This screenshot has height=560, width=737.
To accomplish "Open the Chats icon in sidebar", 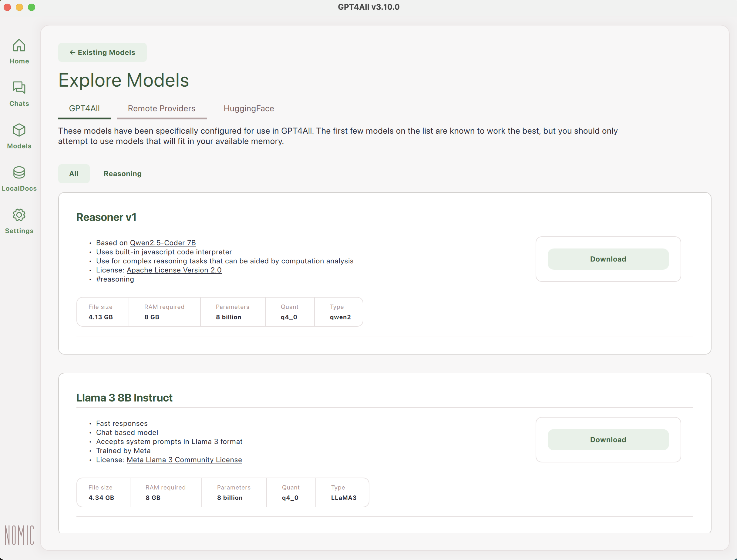I will pos(19,88).
